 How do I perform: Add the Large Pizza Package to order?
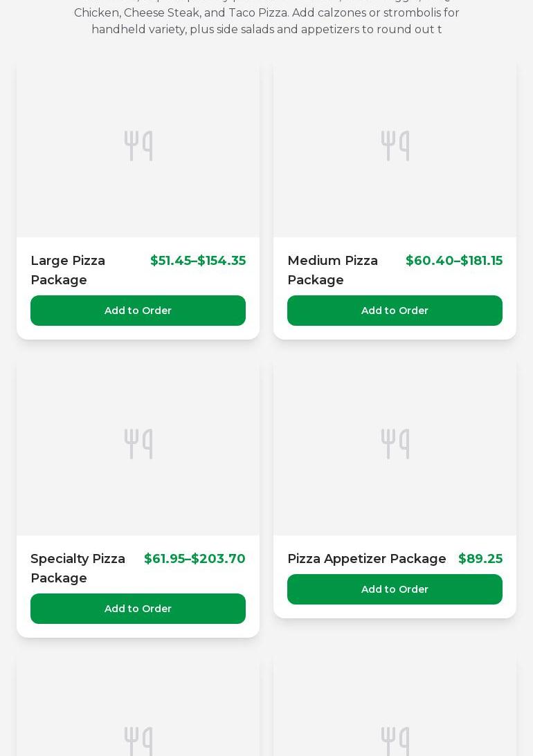pyautogui.click(x=138, y=311)
